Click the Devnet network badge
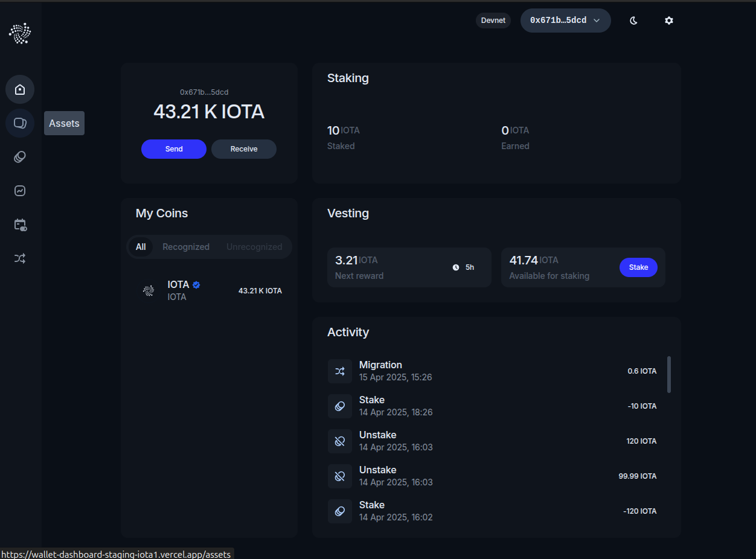The height and width of the screenshot is (559, 756). tap(493, 21)
